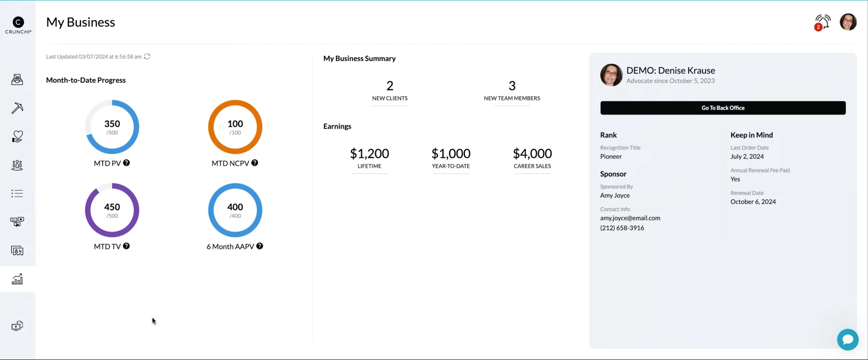Open the heart-in-hand sidebar icon

[x=17, y=136]
